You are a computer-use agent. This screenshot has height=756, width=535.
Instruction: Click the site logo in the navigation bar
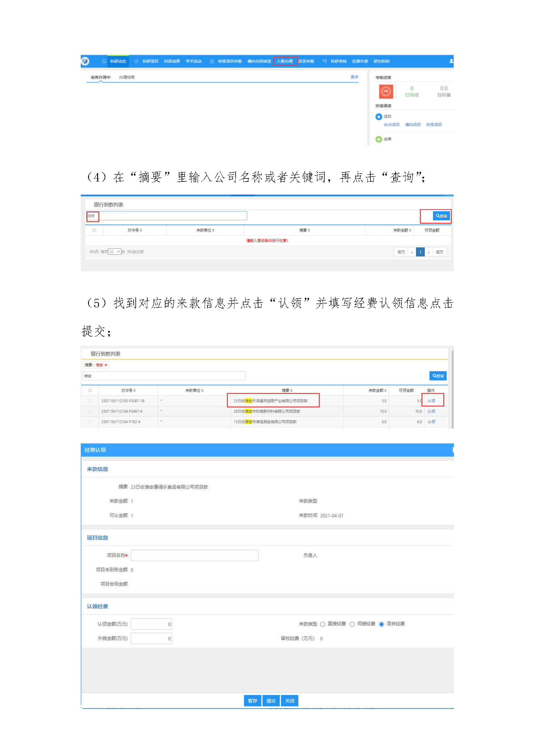click(85, 61)
